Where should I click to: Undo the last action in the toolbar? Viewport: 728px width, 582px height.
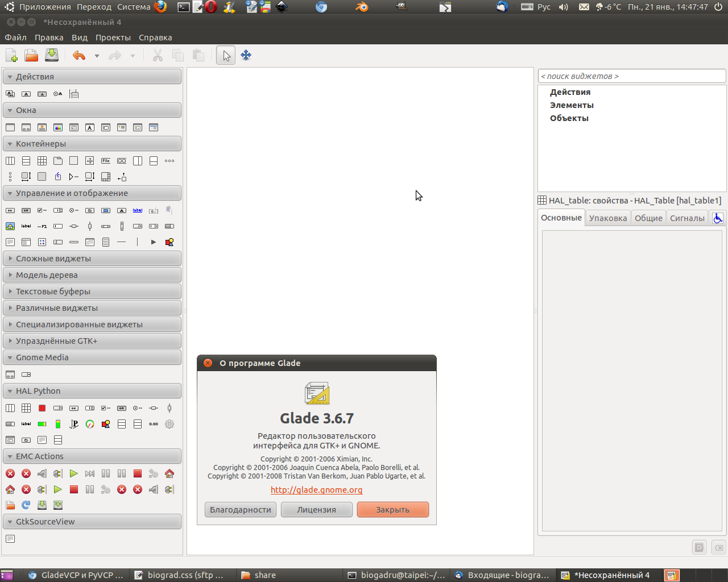pos(79,55)
